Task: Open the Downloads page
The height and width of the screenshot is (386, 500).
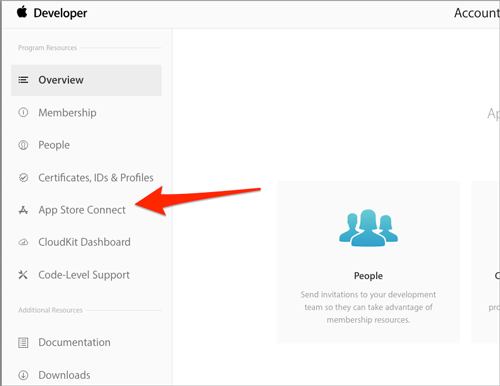Action: pos(64,375)
